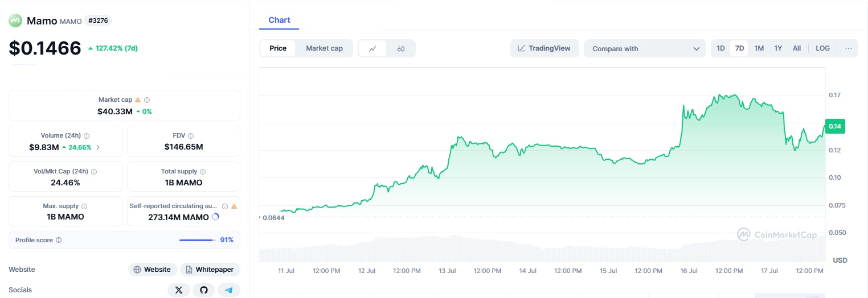Screen dimensions: 868x298
Task: Open the Compare with dropdown
Action: tap(645, 48)
